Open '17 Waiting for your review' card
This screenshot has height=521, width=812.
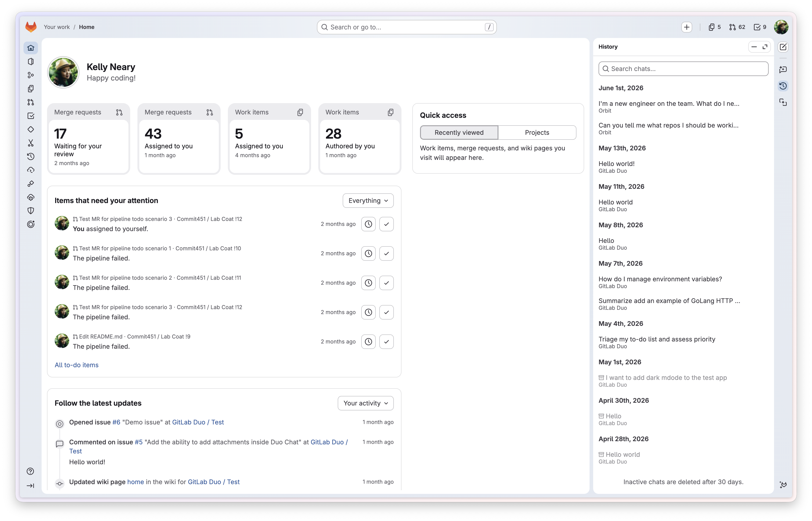89,139
